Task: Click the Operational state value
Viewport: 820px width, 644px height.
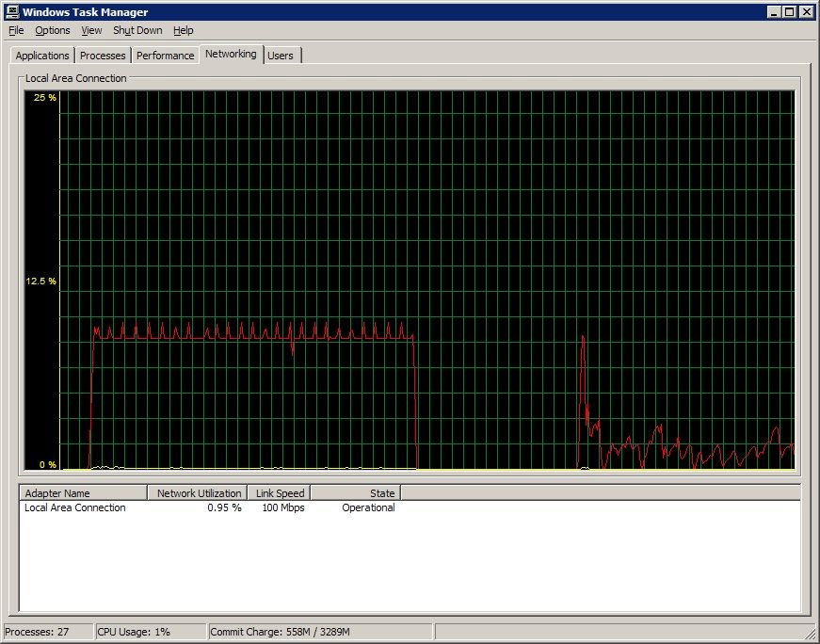Action: pyautogui.click(x=368, y=507)
